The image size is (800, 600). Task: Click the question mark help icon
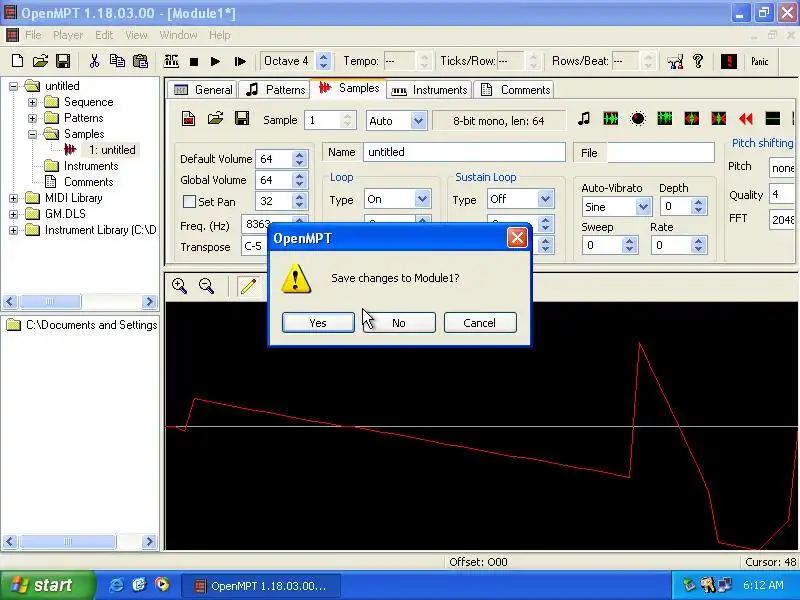click(x=698, y=61)
